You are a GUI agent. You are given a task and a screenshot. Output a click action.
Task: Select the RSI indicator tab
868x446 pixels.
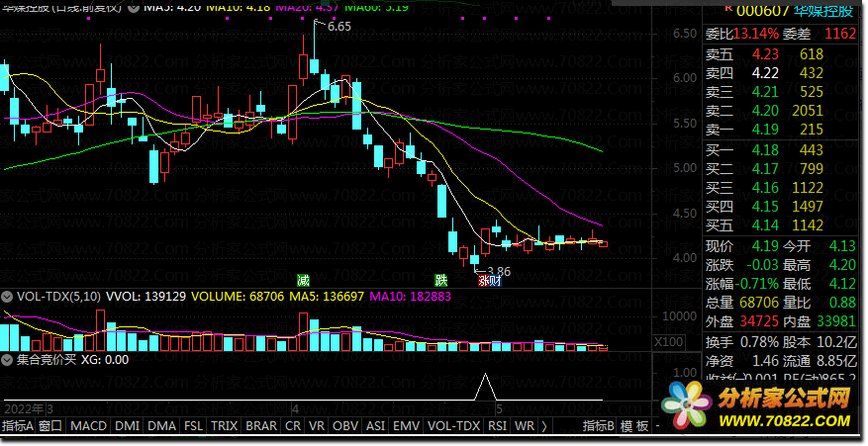(x=497, y=426)
